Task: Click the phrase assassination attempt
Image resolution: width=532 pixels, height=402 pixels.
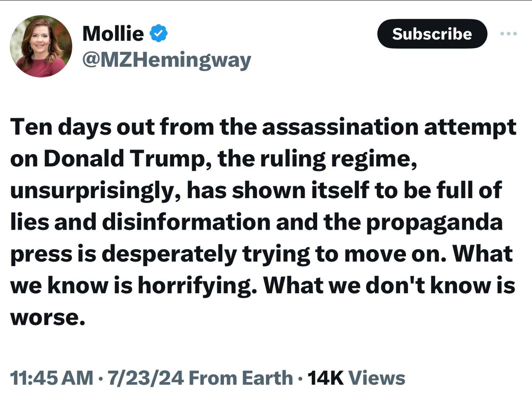Action: (389, 127)
